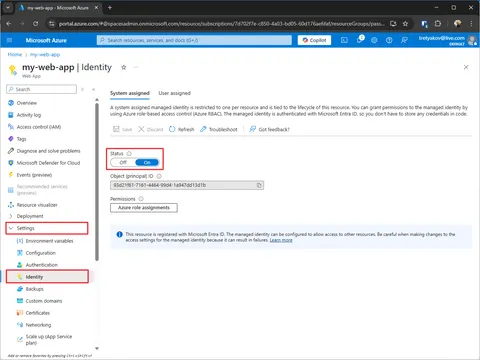Open portal settings gear

(374, 40)
